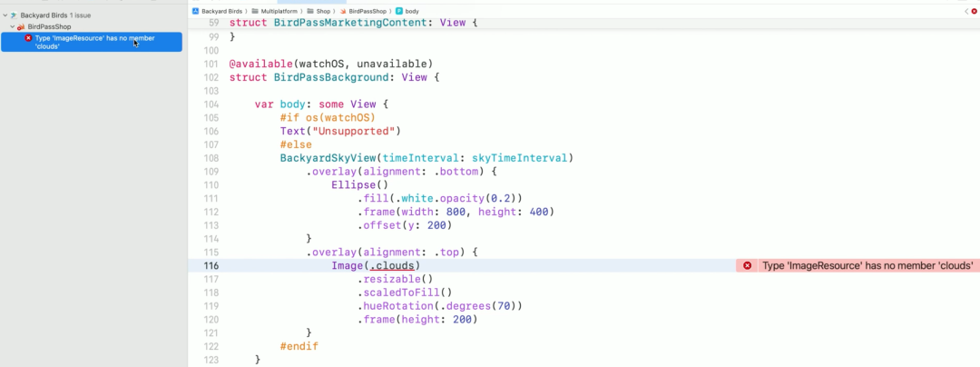The image size is (980, 367).
Task: Click the '.resizable()' modifier
Action: click(395, 280)
